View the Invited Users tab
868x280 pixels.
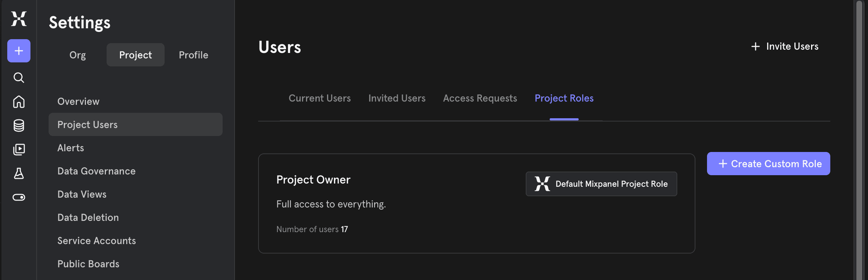click(x=397, y=98)
